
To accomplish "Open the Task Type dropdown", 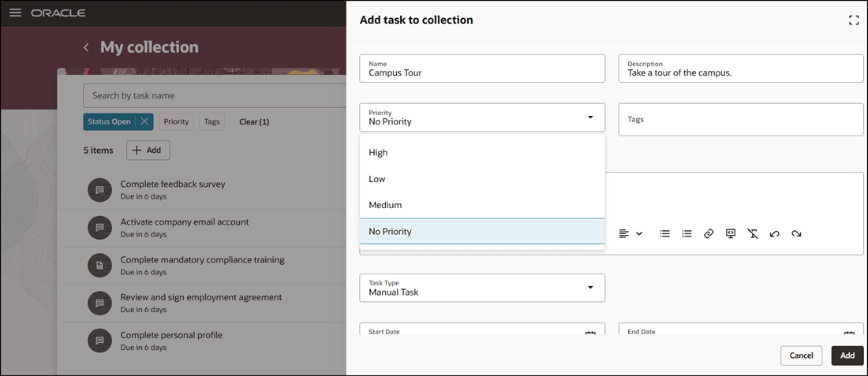I will (x=482, y=288).
